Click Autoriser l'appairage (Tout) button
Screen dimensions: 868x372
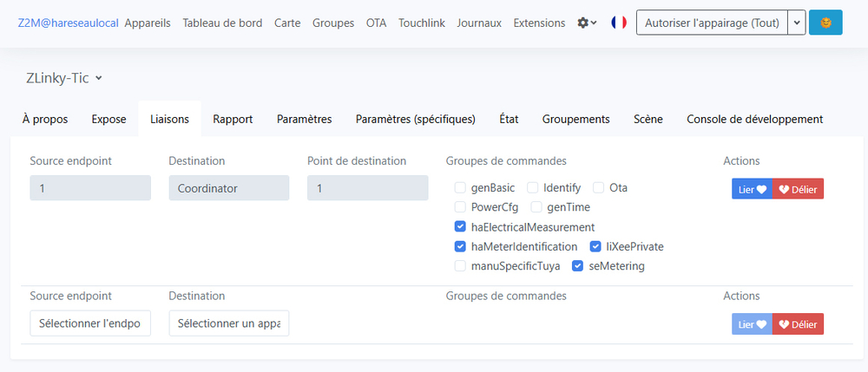tap(712, 23)
